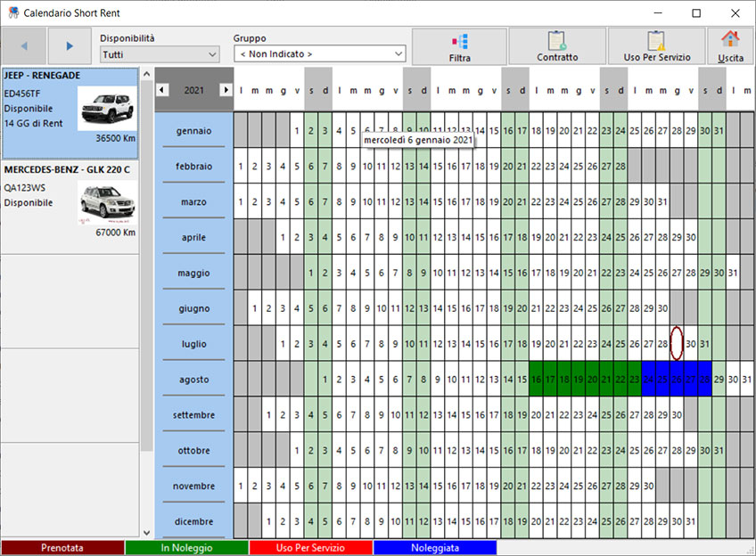Select the Mercedes-Benz GLK 220 C card
Viewport: 756px width, 556px height.
(x=70, y=201)
